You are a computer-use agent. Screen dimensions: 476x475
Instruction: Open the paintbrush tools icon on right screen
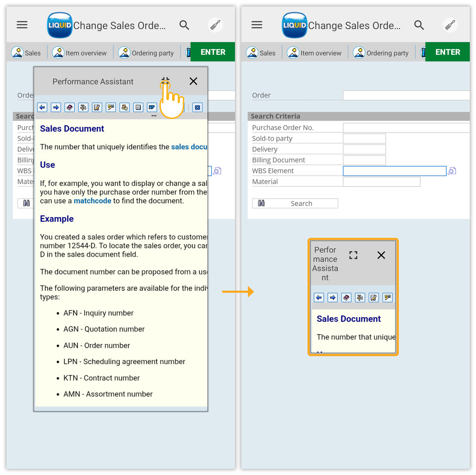[450, 25]
